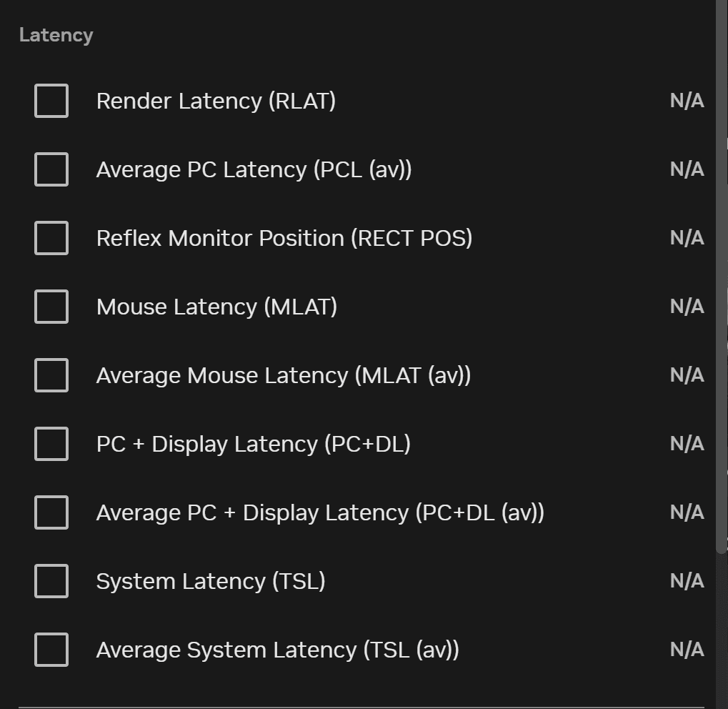Click the Render Latency (RLAT) label text

[x=216, y=101]
